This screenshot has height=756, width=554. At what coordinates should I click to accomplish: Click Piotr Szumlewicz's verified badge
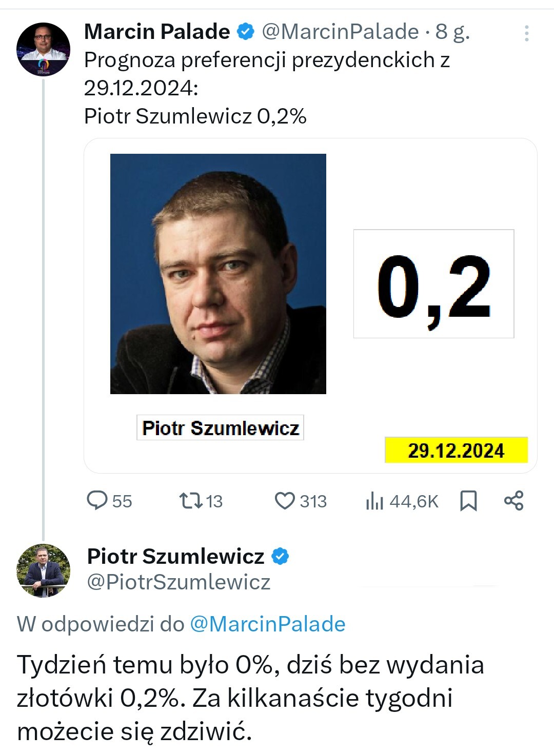280,556
